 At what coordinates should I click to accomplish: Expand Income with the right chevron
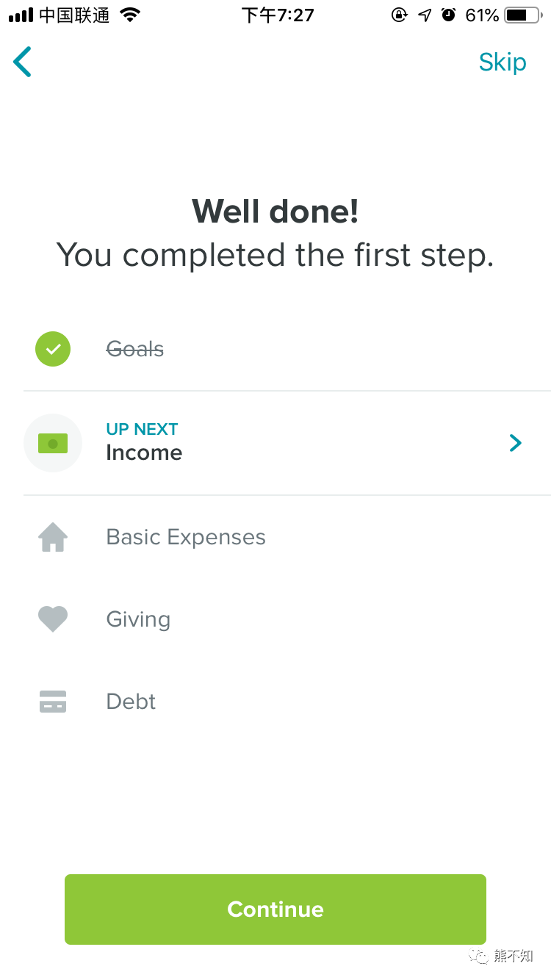[x=516, y=442]
